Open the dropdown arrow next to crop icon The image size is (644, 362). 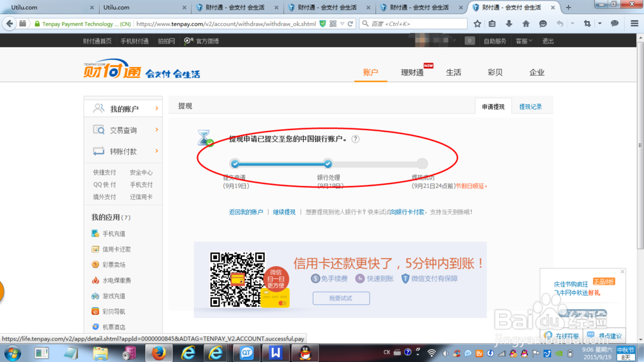[600, 24]
